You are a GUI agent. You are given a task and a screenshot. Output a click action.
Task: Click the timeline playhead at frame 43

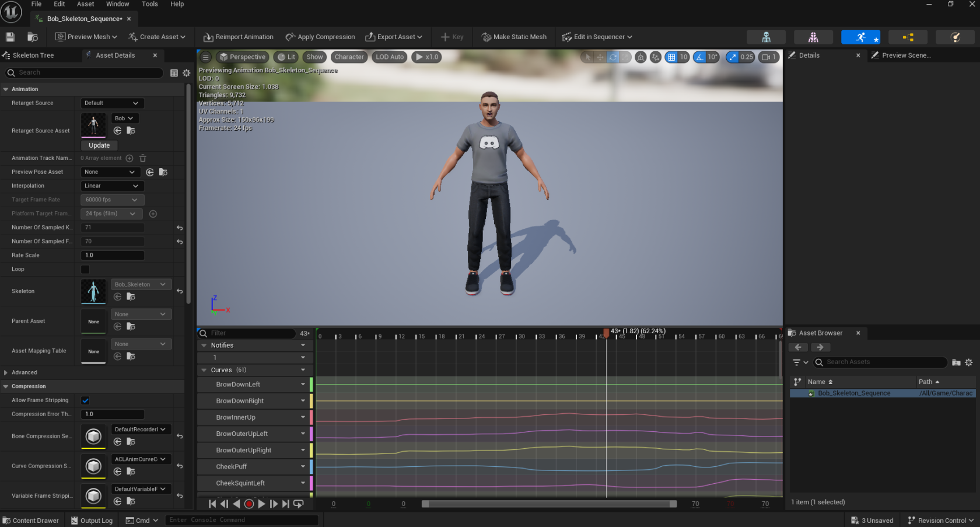tap(606, 333)
